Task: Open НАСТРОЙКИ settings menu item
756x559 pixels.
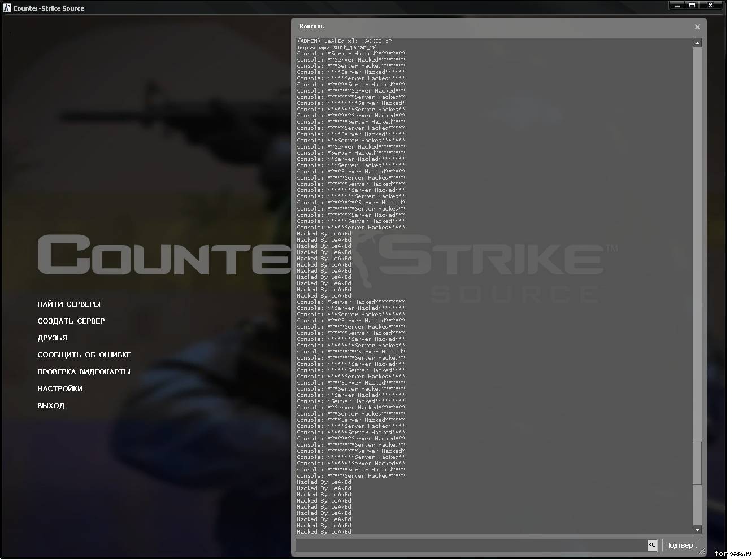Action: 60,388
